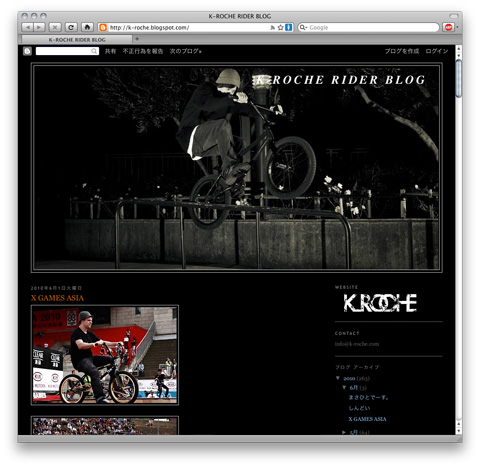This screenshot has width=480, height=467.
Task: Open the しんどい archive post
Action: [x=359, y=408]
